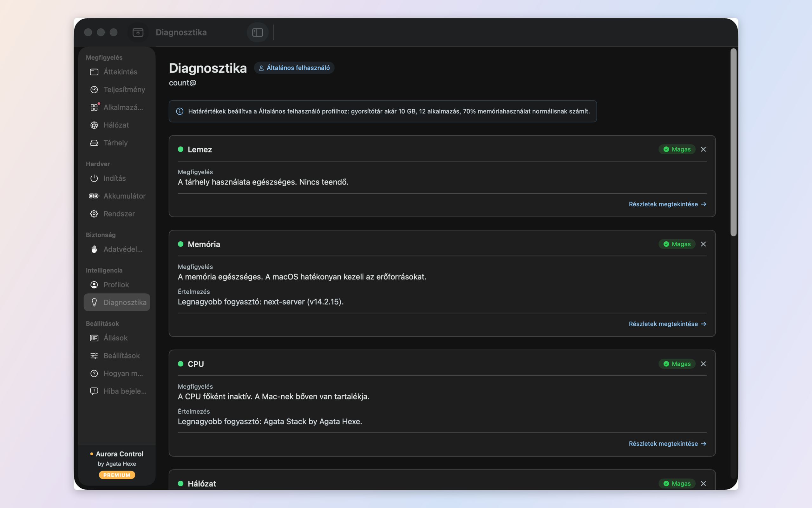The image size is (812, 508).
Task: Click the Magas badge on the CPU card
Action: pos(677,364)
